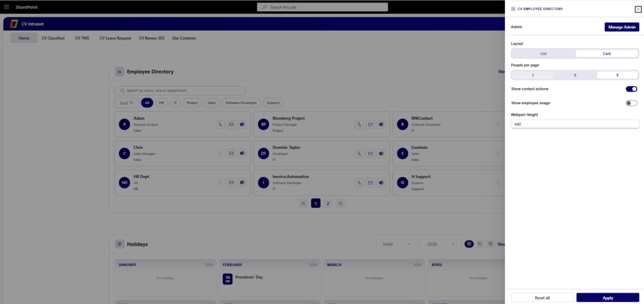
Task: Jump to the last page with double-right arrows
Action: click(340, 203)
